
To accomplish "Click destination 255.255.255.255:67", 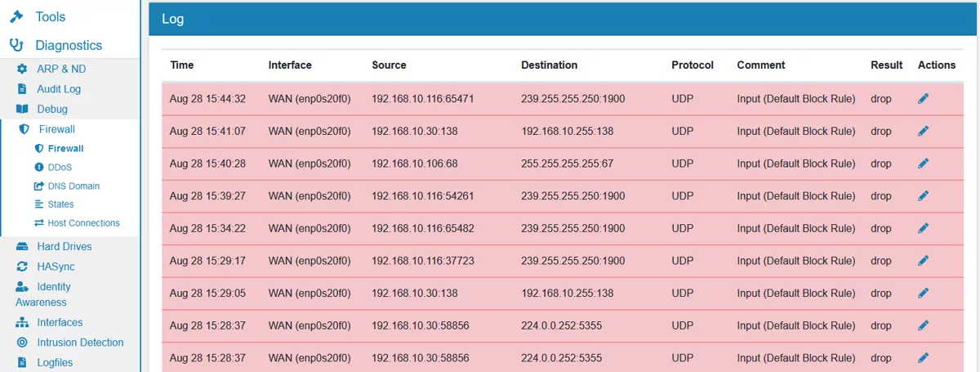I will [567, 164].
